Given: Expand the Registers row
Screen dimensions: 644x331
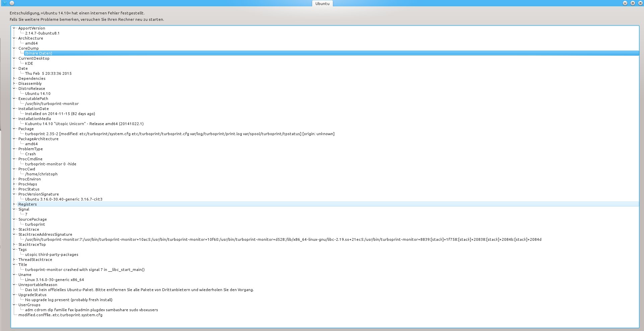Looking at the screenshot, I should (x=14, y=204).
